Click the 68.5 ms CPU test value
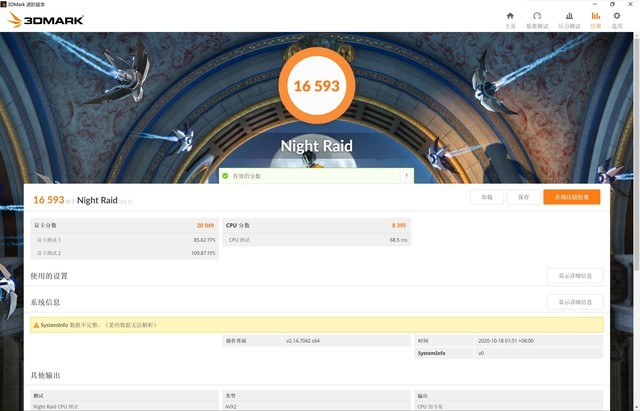Image resolution: width=640 pixels, height=411 pixels. coord(398,240)
